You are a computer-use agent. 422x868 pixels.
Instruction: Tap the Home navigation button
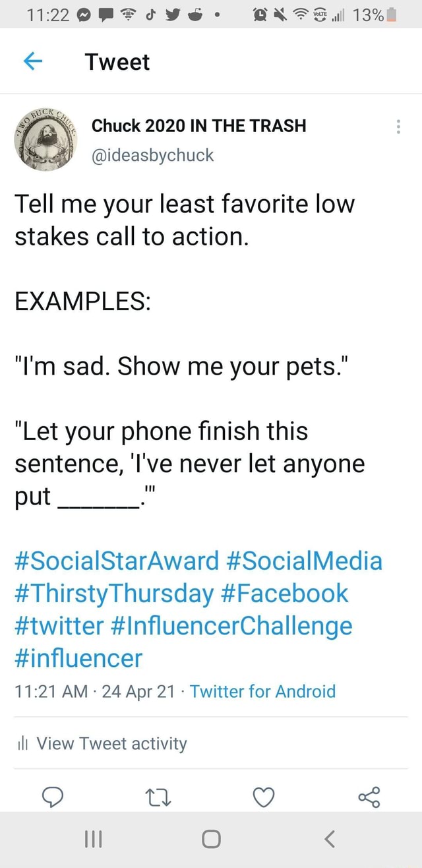pyautogui.click(x=211, y=839)
